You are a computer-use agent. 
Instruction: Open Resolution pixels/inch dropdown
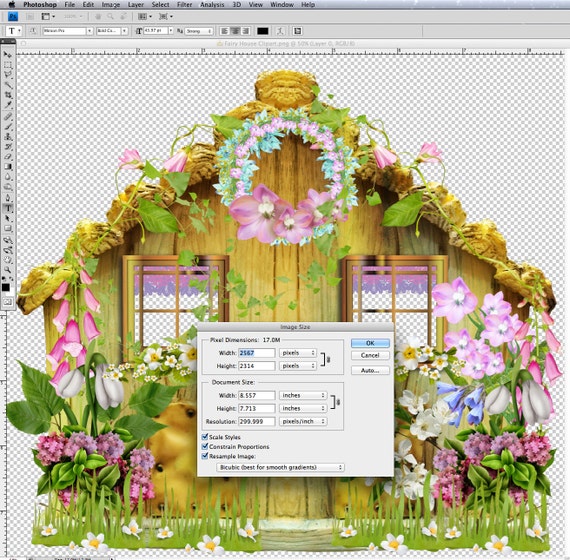[303, 421]
